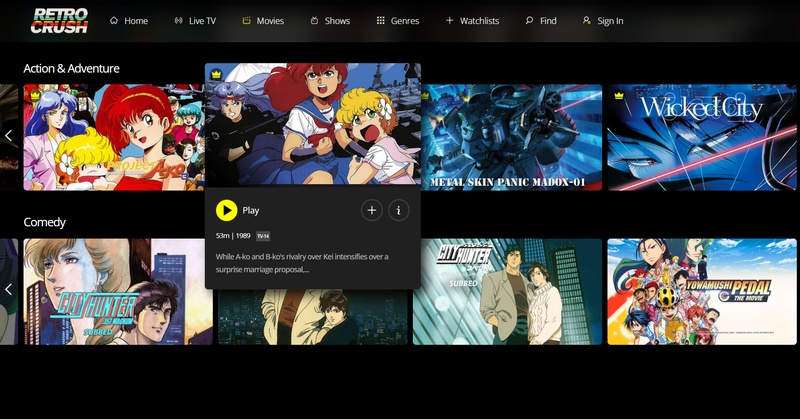Open the Genres menu

[x=397, y=21]
